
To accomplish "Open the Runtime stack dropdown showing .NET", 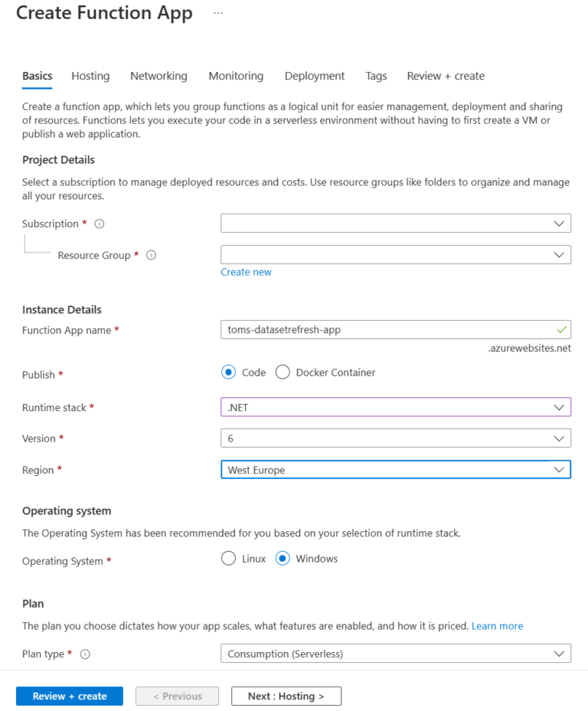I will pos(396,407).
